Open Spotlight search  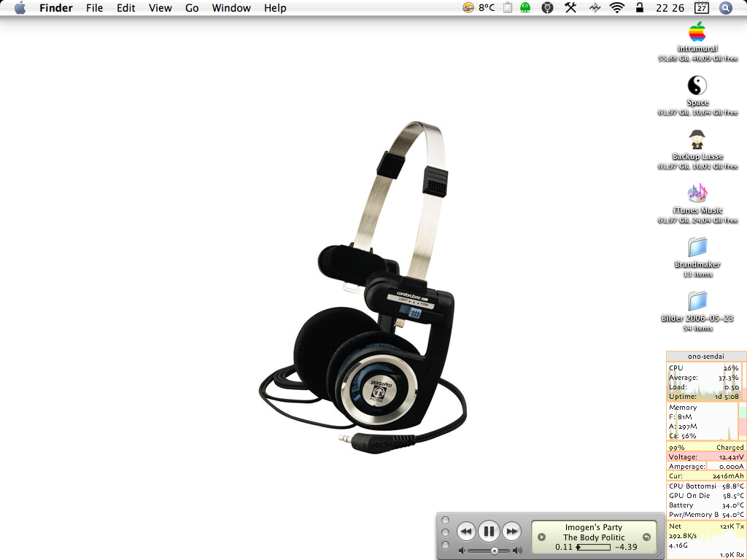[726, 7]
